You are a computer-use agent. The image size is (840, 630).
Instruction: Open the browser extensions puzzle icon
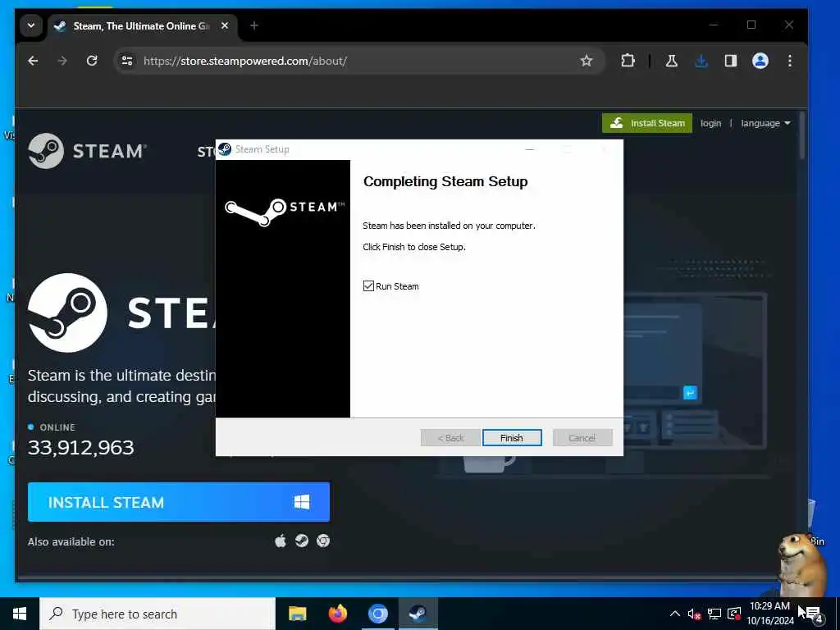click(628, 61)
